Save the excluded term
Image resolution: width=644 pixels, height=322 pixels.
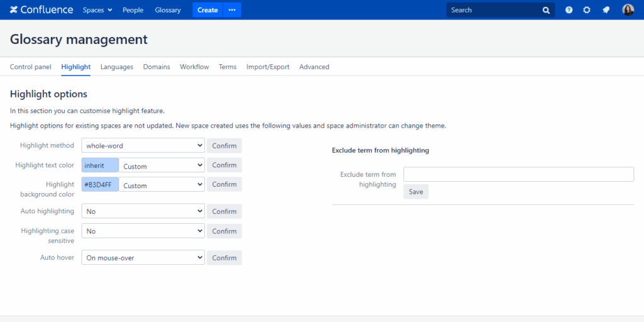pyautogui.click(x=416, y=192)
